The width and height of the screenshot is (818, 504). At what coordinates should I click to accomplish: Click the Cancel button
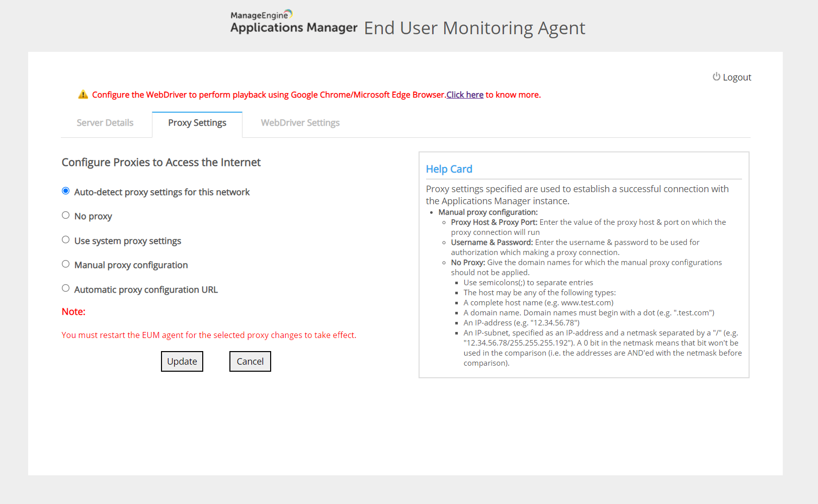click(x=250, y=361)
